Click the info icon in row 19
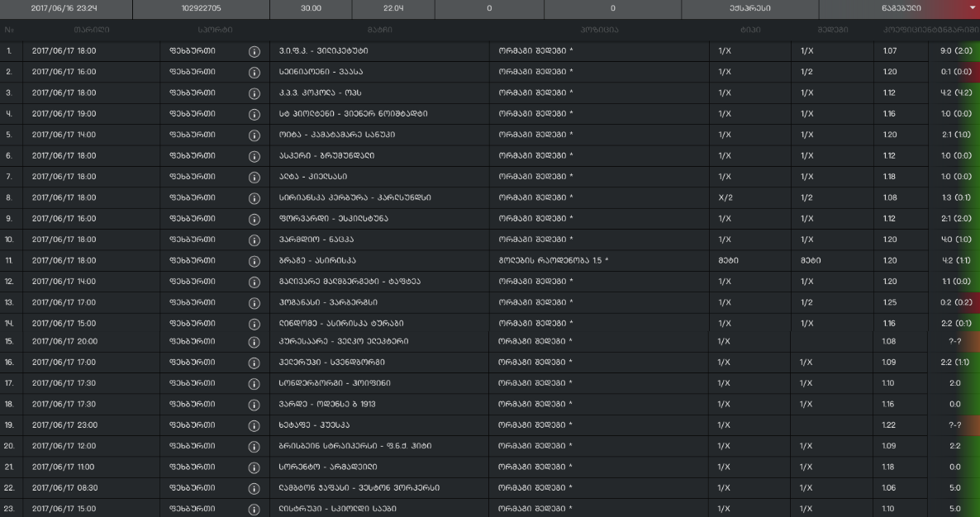Viewport: 980px width, 517px height. tap(255, 425)
